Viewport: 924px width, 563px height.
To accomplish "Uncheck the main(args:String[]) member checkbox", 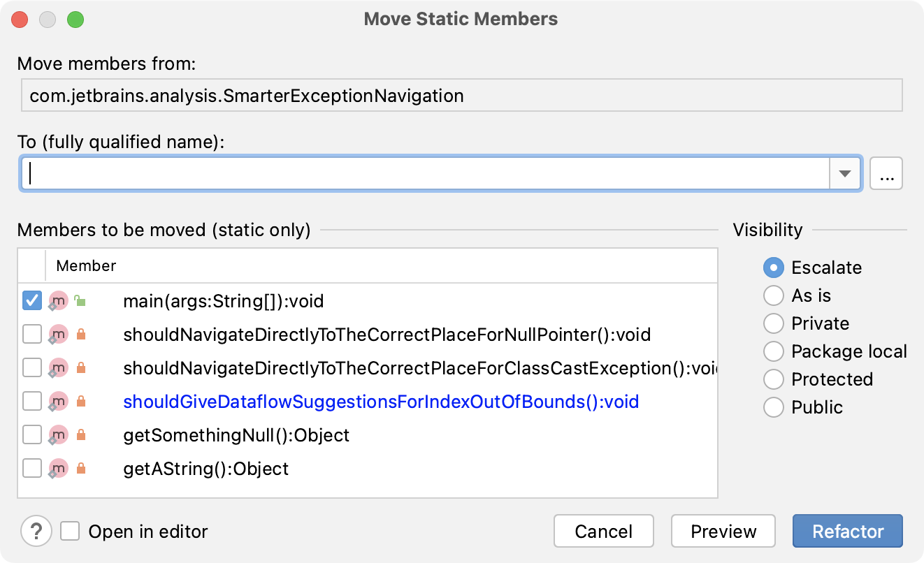I will tap(32, 301).
